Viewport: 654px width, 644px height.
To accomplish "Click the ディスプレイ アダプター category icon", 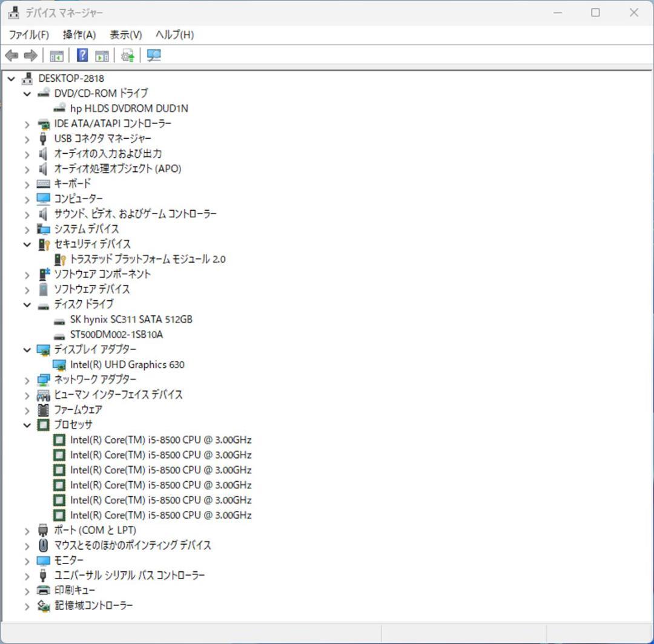I will click(x=44, y=350).
